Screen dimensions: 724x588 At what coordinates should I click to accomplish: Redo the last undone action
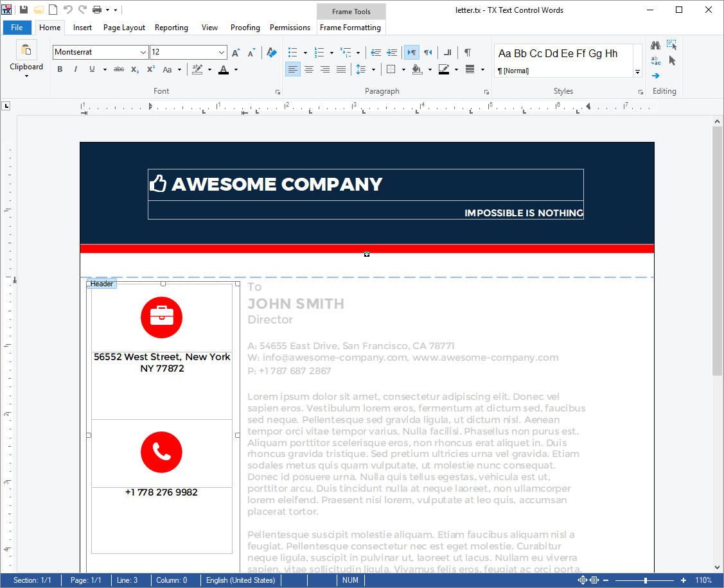pyautogui.click(x=83, y=10)
